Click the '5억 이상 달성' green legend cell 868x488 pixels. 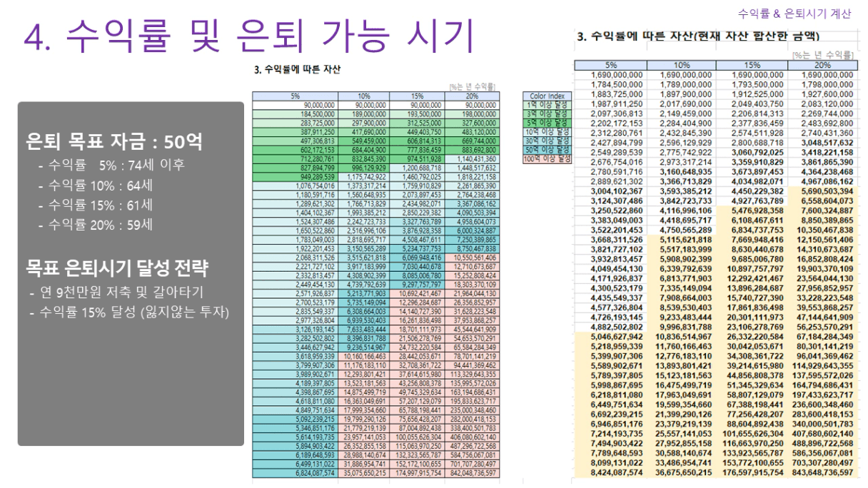coord(548,123)
